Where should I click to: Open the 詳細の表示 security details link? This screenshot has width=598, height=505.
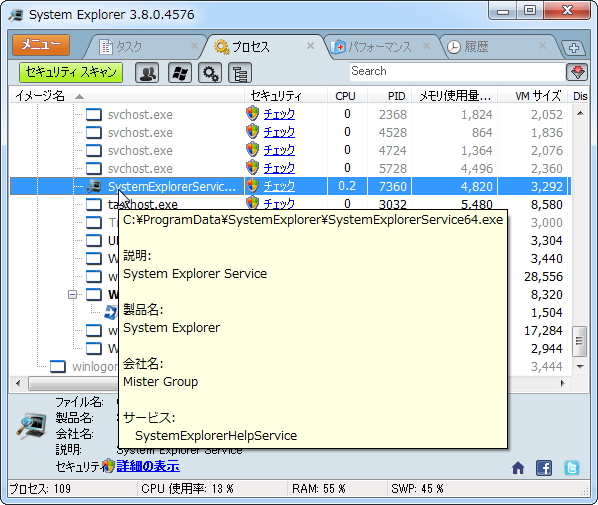(148, 466)
